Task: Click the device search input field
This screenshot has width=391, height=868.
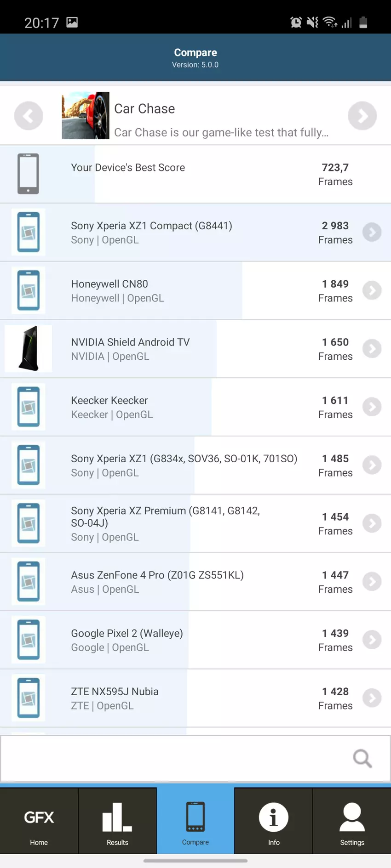Action: point(175,758)
